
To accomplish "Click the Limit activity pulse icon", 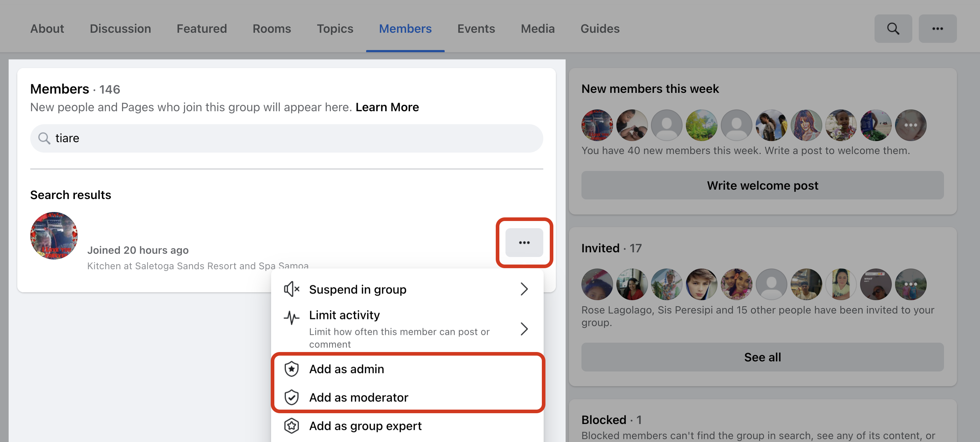I will point(291,317).
